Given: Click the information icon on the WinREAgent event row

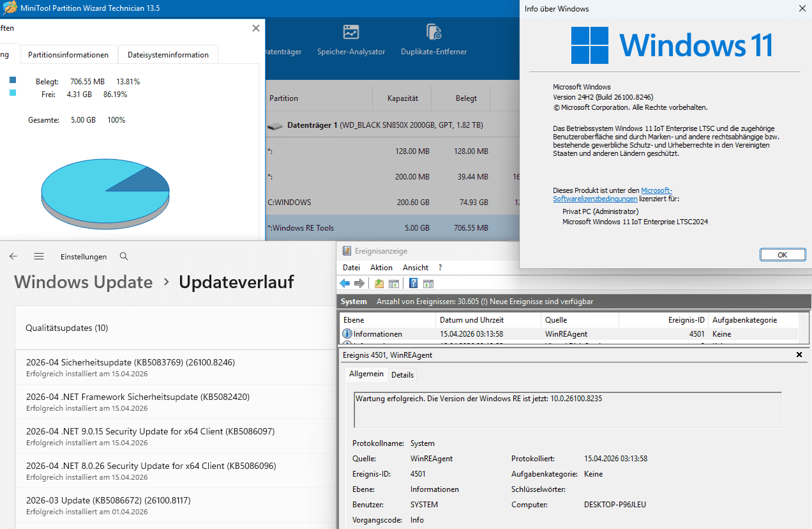Looking at the screenshot, I should click(x=347, y=333).
